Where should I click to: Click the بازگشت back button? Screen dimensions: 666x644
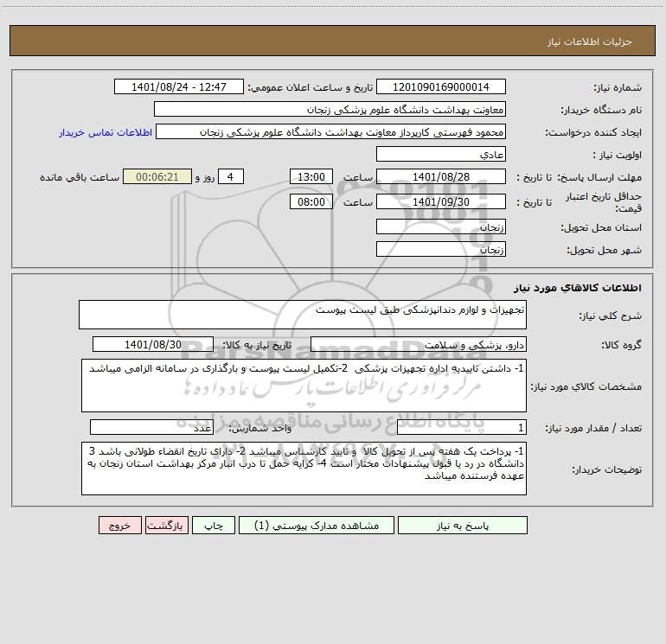click(166, 525)
